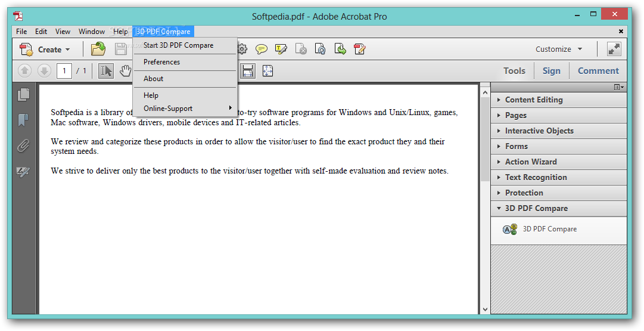
Task: Open the Signatures panel
Action: click(23, 171)
